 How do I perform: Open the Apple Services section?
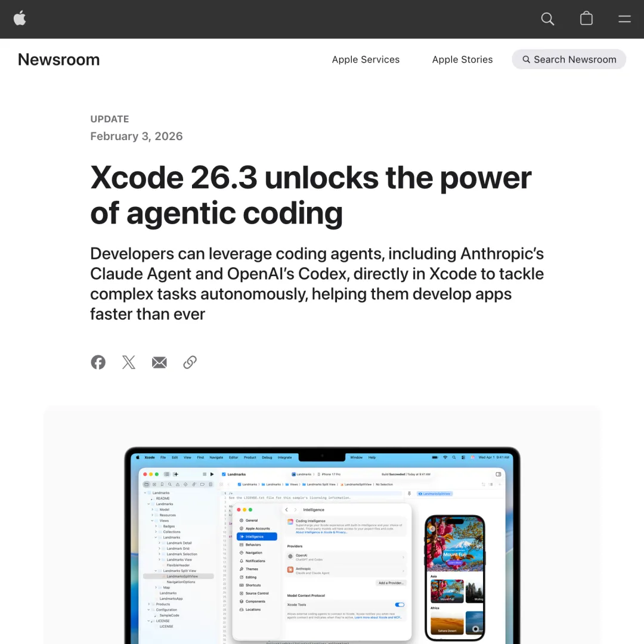click(366, 60)
